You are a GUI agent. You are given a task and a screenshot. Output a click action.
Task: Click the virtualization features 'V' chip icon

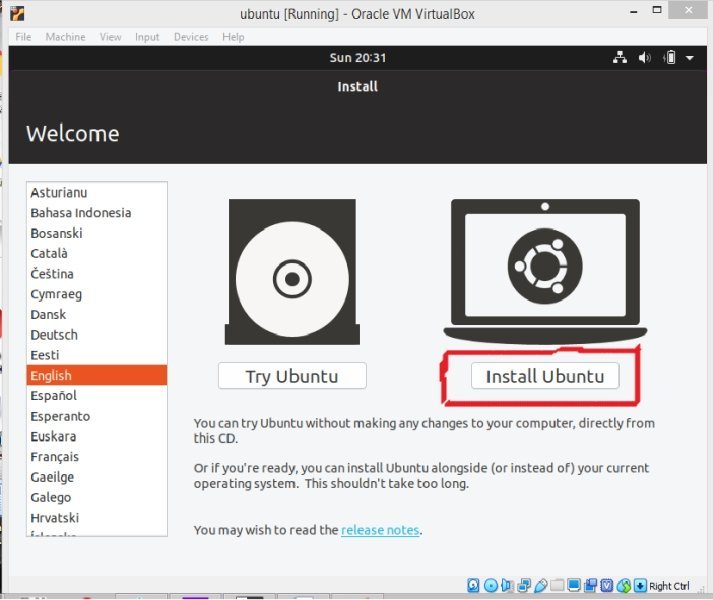click(x=607, y=585)
